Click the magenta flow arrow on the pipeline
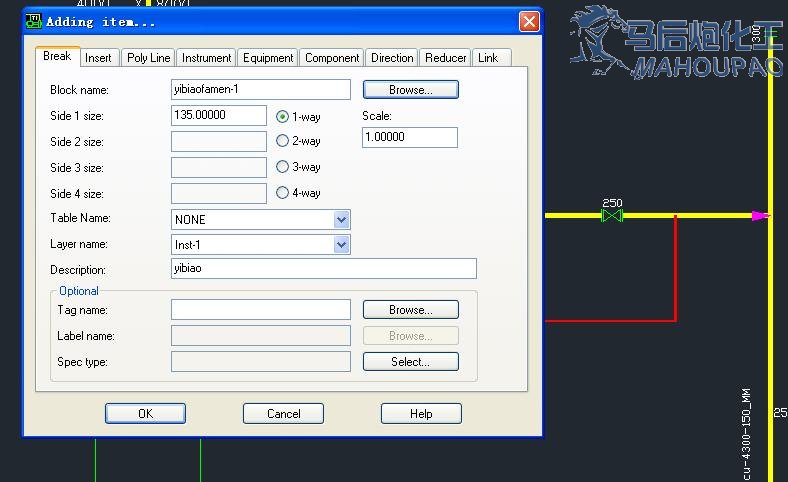788x482 pixels. [761, 215]
